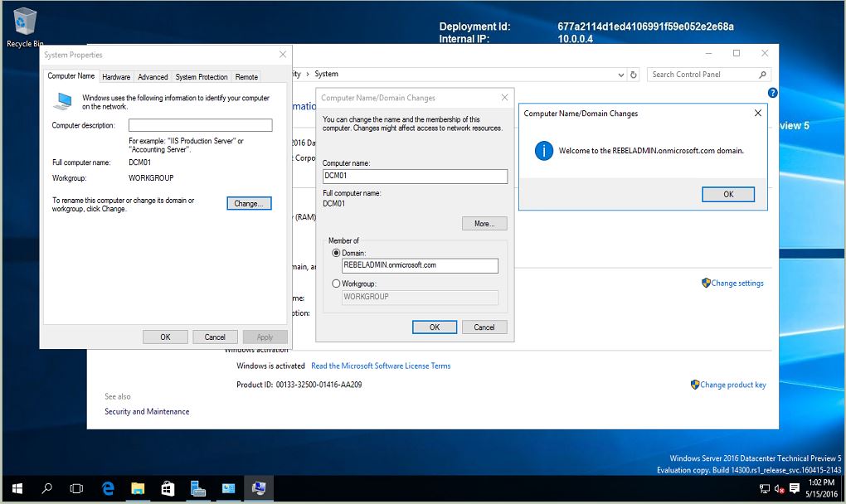Launch Microsoft Edge from taskbar
Viewport: 846px width, 504px height.
pos(109,488)
